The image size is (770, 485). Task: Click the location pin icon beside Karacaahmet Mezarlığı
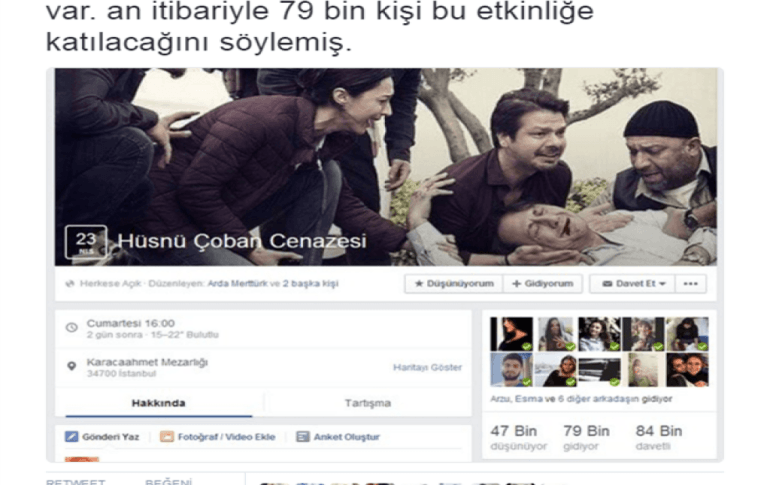pos(71,366)
